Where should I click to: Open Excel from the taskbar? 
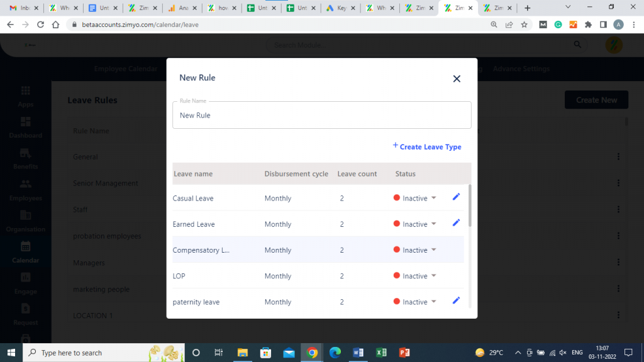pyautogui.click(x=381, y=353)
